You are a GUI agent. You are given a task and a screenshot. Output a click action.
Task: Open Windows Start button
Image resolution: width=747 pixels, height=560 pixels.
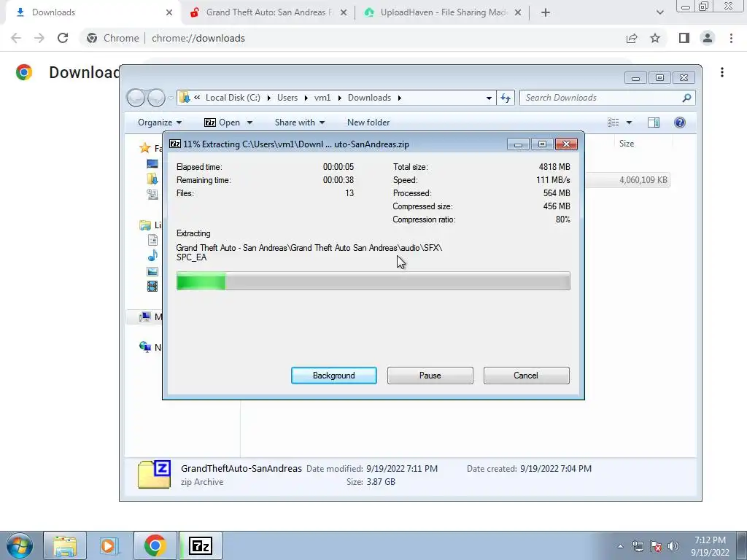click(19, 545)
